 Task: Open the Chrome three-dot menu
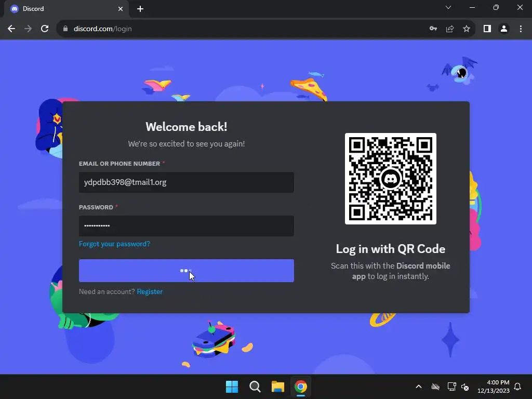click(x=521, y=29)
